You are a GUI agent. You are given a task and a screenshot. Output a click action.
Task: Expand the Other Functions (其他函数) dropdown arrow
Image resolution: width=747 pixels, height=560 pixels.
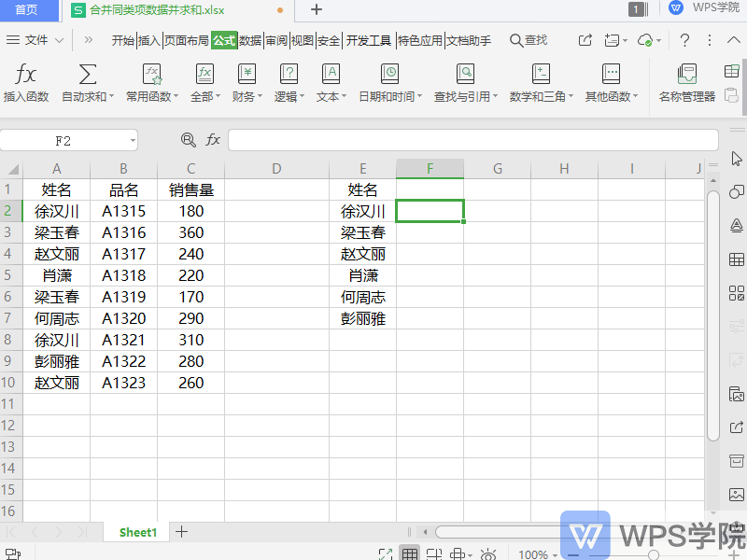pyautogui.click(x=635, y=96)
